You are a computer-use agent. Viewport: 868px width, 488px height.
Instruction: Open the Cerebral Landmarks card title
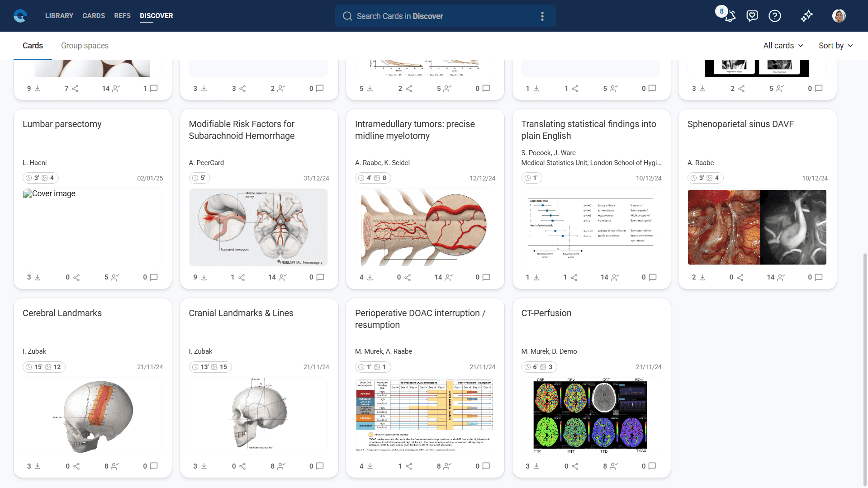[62, 313]
